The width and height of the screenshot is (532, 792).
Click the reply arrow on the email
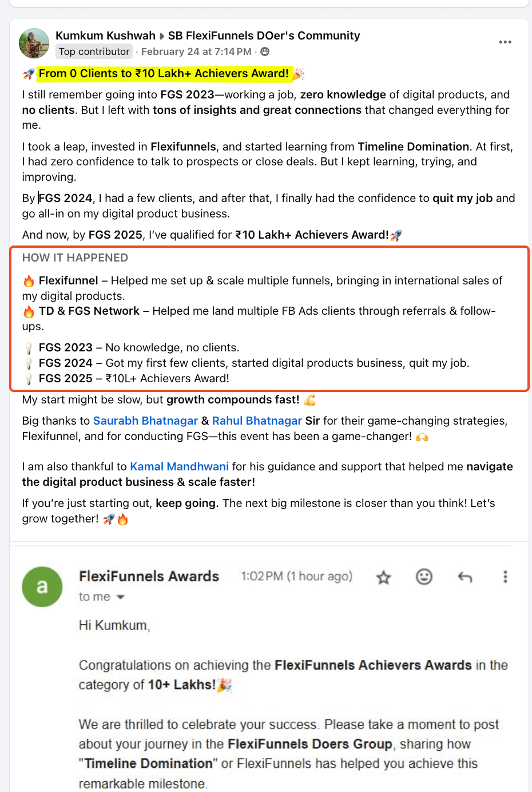[x=464, y=577]
